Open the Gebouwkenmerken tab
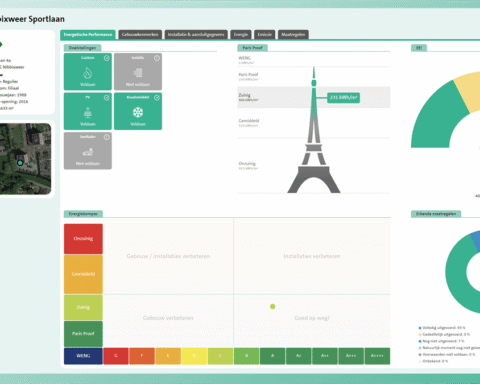480x384 pixels. [x=140, y=35]
